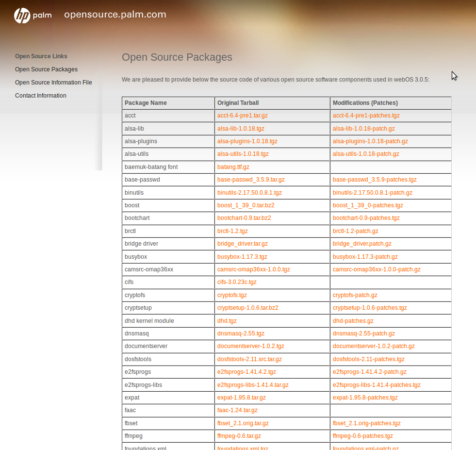Download acct-6.4-pre1.tar.gz
The image size is (476, 450).
[x=242, y=116]
